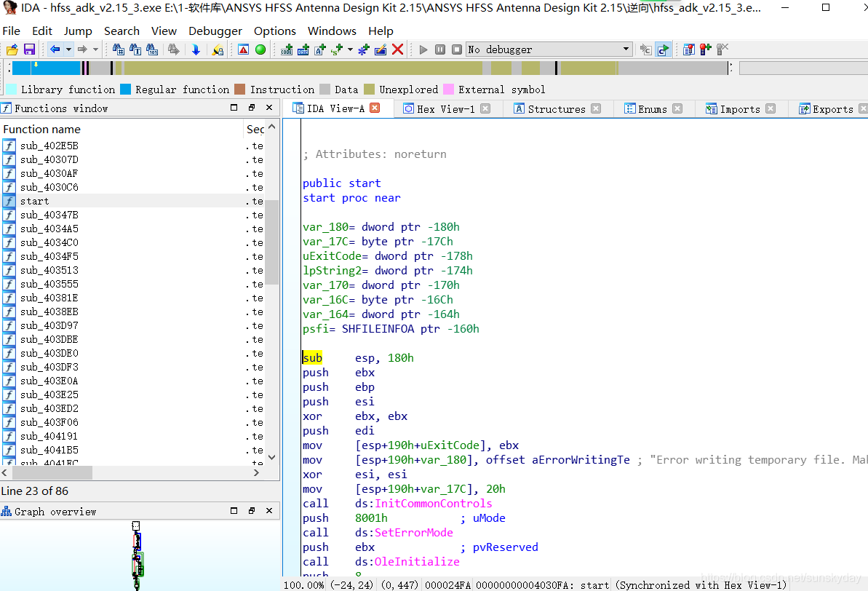This screenshot has height=591, width=868.
Task: Click the green circle status icon
Action: tap(260, 49)
